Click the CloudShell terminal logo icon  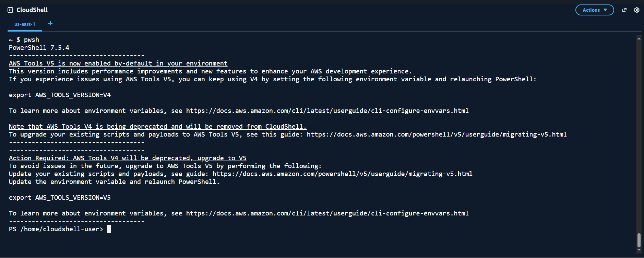[x=10, y=10]
